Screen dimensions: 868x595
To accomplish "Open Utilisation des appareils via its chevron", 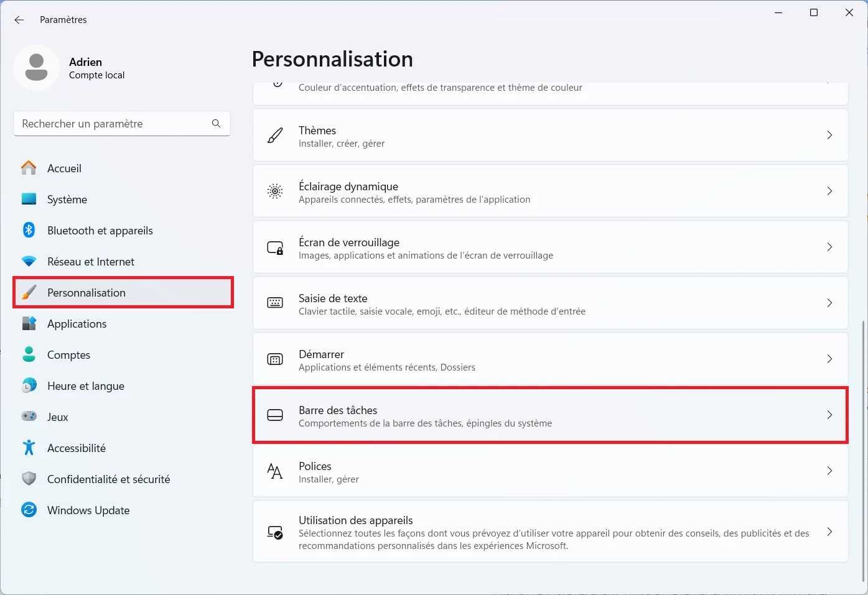I will pyautogui.click(x=829, y=532).
